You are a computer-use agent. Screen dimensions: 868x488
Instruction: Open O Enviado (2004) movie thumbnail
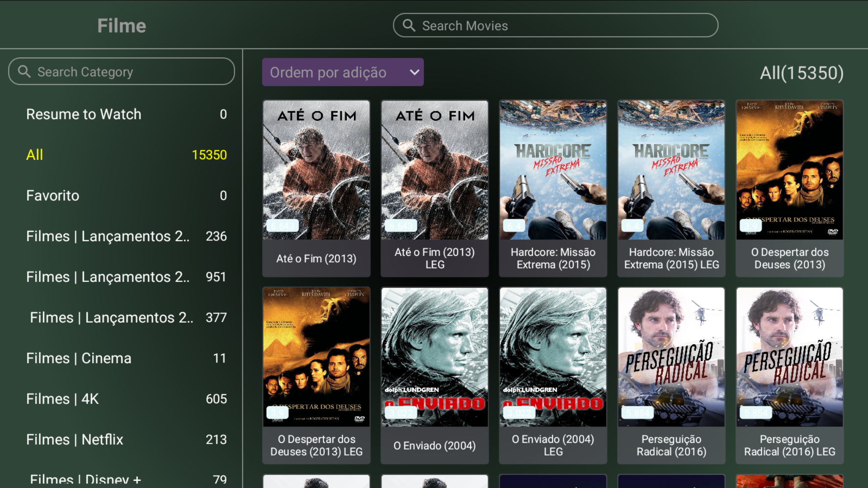(434, 357)
